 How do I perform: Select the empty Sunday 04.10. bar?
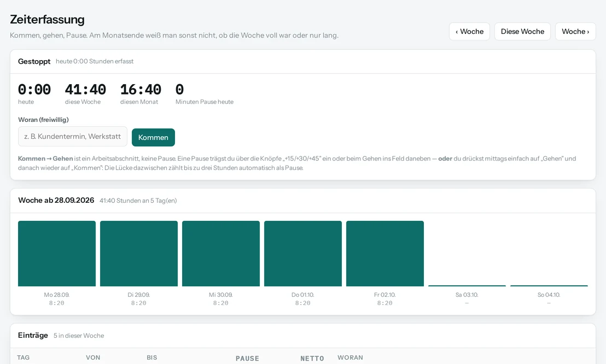coord(549,285)
